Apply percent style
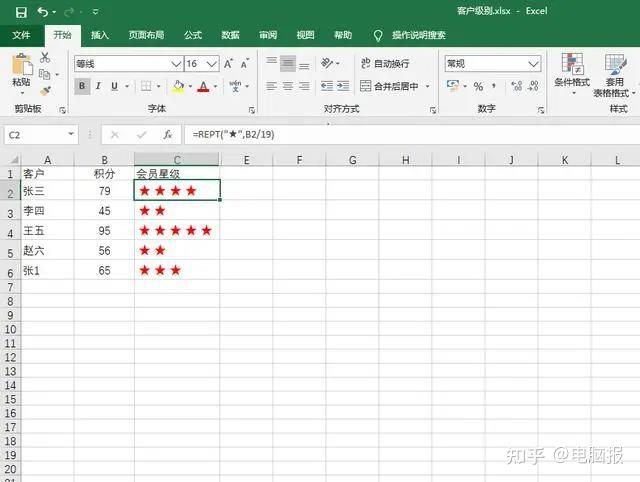The height and width of the screenshot is (482, 640). tap(478, 87)
